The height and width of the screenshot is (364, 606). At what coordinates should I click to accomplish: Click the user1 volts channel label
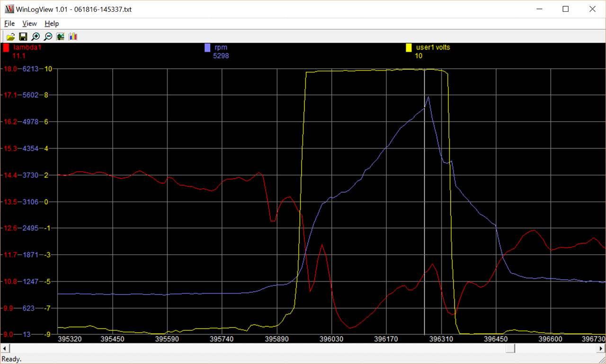click(433, 47)
